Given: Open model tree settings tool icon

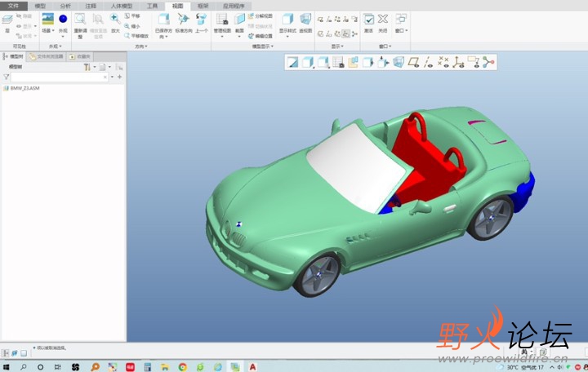Looking at the screenshot, I should click(87, 67).
